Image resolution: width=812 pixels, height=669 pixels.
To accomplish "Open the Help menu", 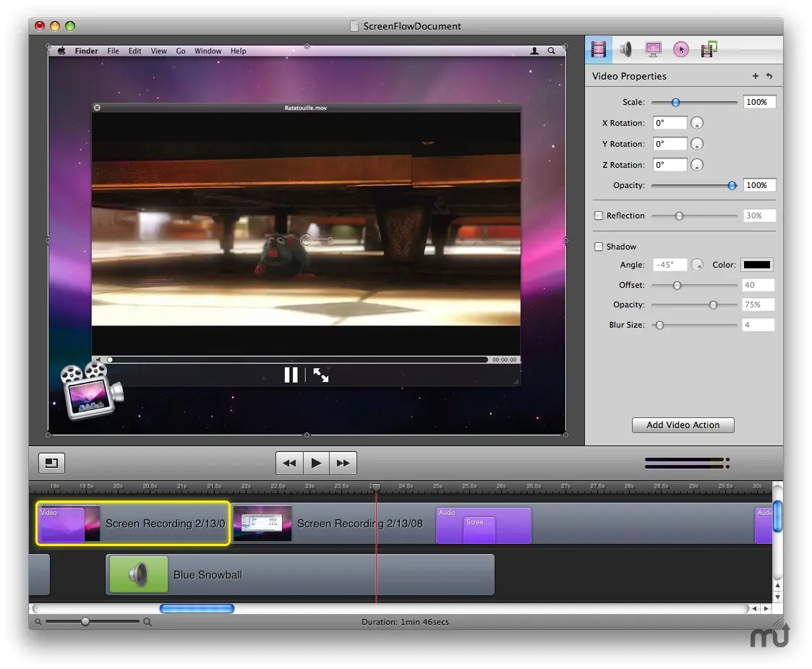I will point(238,51).
